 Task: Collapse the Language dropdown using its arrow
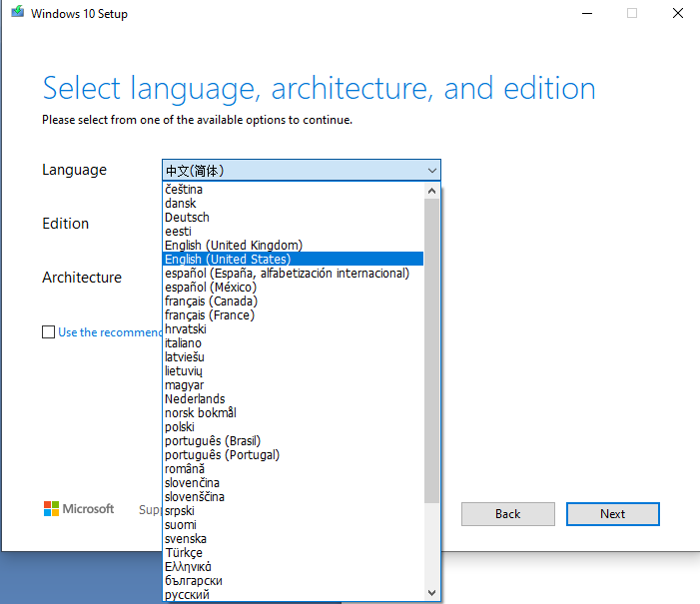click(x=431, y=170)
